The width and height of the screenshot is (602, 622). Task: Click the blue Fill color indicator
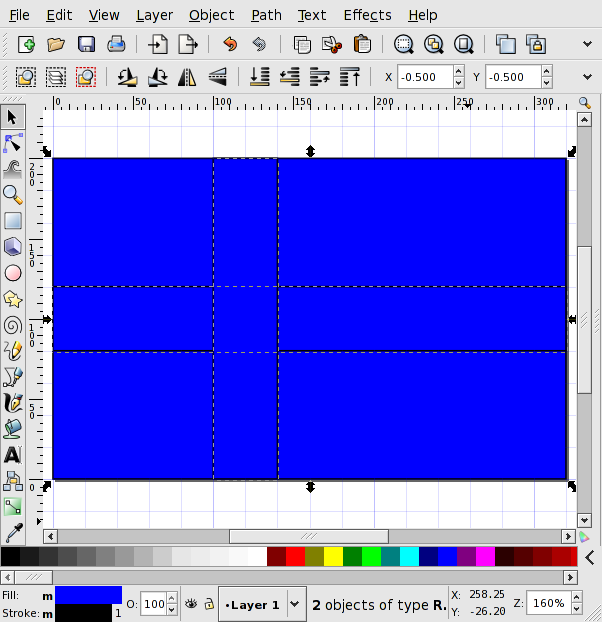(88, 595)
